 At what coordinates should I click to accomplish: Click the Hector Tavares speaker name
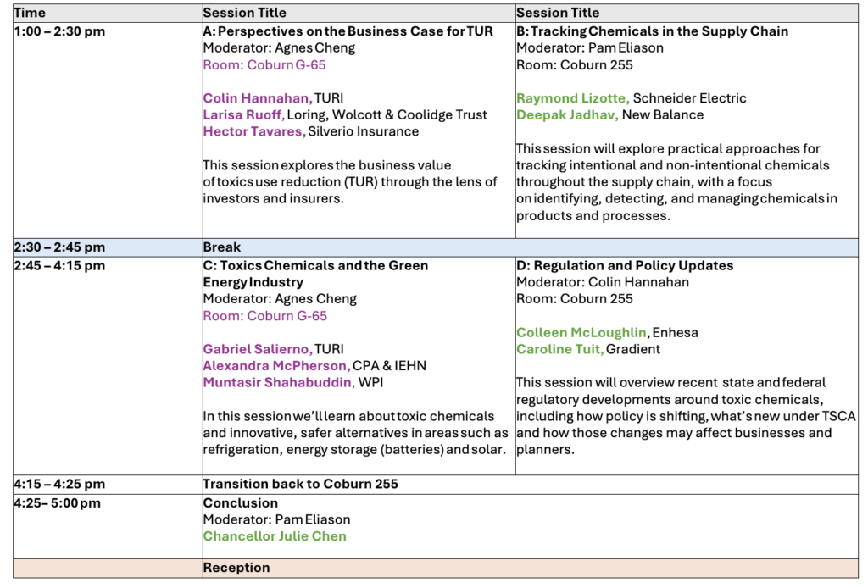254,131
